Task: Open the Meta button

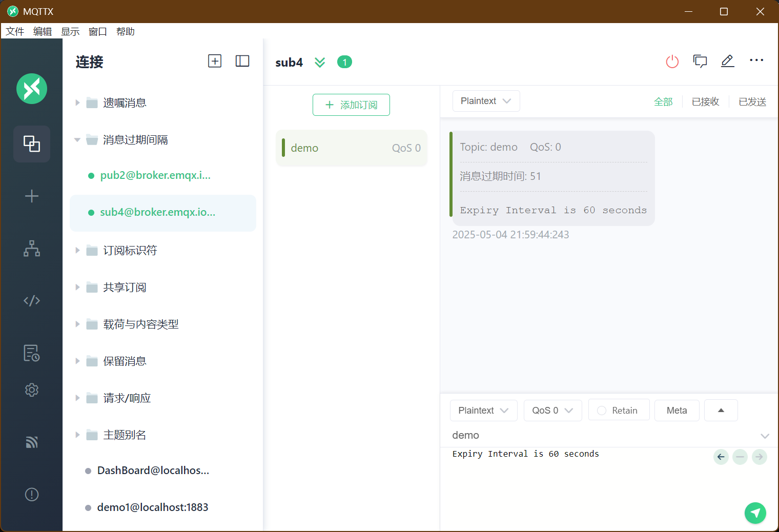Action: pos(676,411)
